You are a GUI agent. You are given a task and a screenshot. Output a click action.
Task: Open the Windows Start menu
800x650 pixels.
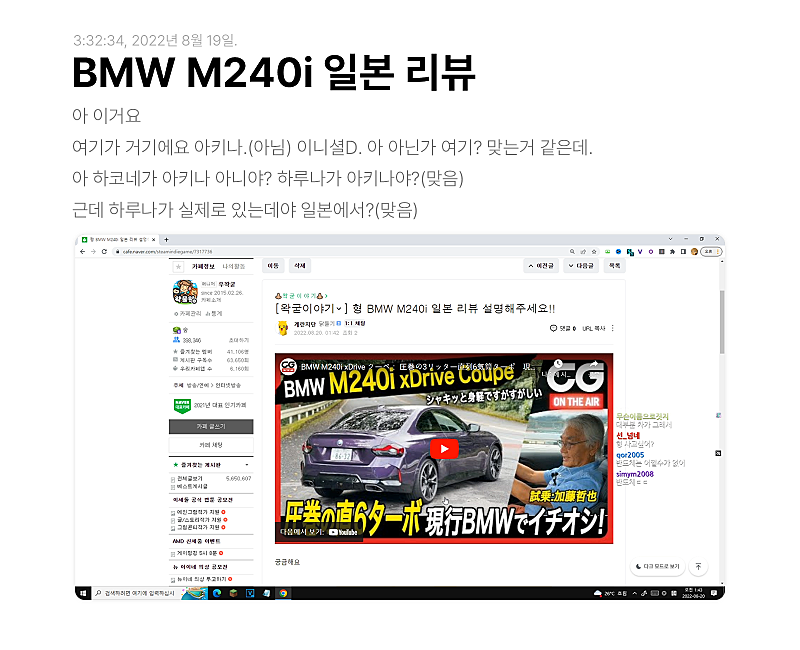[x=83, y=593]
